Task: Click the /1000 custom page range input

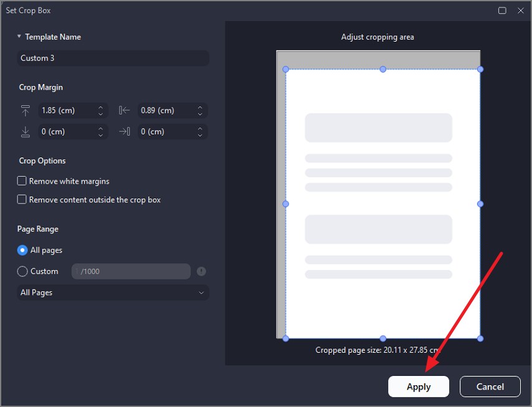Action: coord(131,271)
